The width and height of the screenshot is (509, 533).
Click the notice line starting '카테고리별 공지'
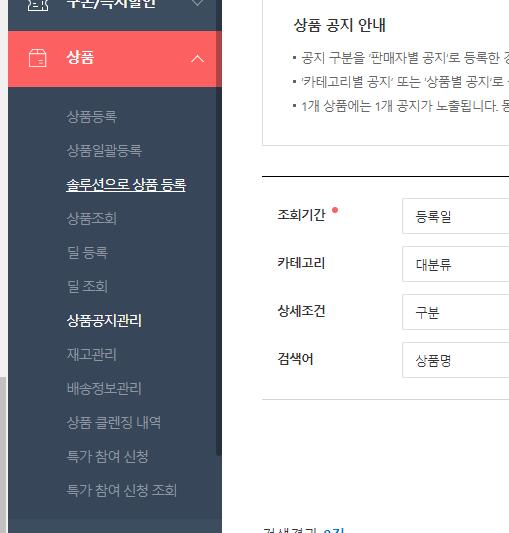point(405,82)
